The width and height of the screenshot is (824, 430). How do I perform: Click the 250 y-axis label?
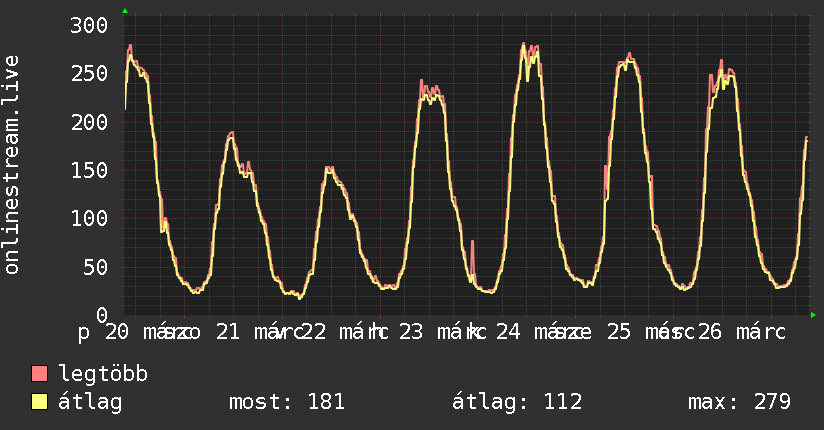point(89,74)
